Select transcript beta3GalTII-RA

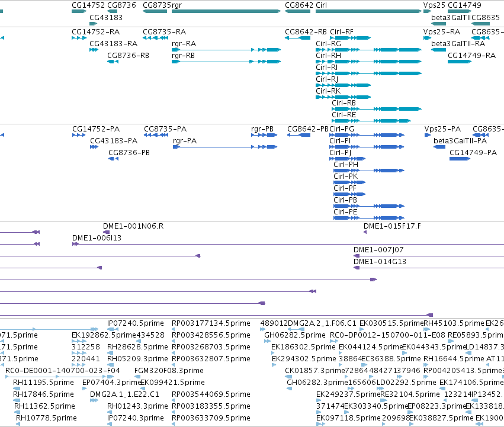tap(458, 44)
